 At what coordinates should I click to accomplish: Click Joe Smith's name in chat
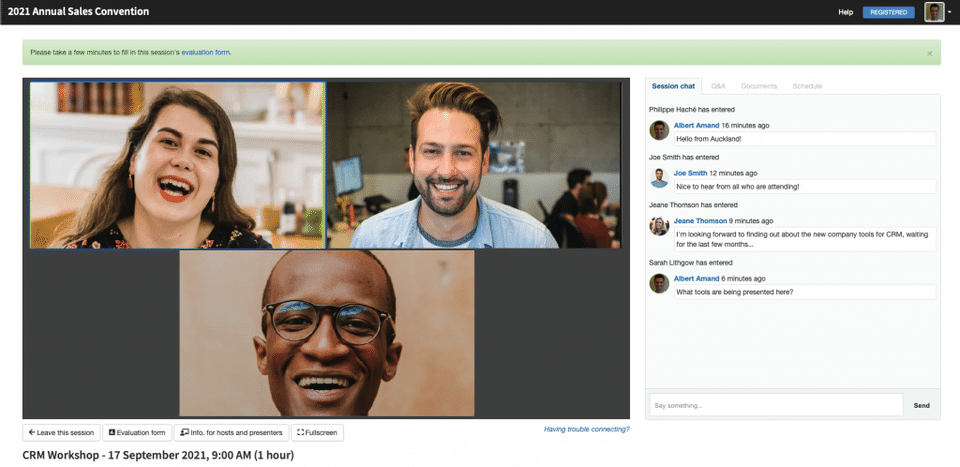click(x=690, y=173)
